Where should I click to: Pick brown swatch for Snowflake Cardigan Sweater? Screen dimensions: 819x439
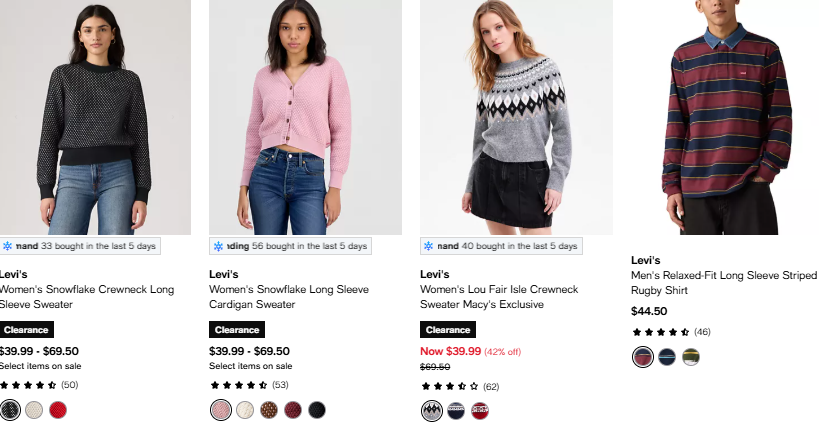click(269, 410)
